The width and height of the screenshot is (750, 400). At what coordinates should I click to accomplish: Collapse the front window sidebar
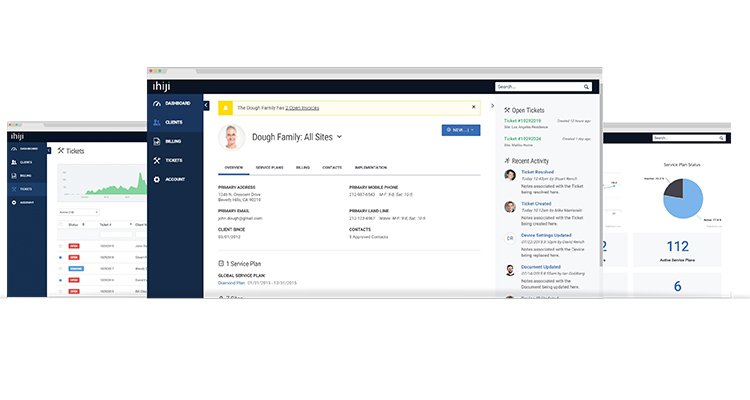click(206, 105)
